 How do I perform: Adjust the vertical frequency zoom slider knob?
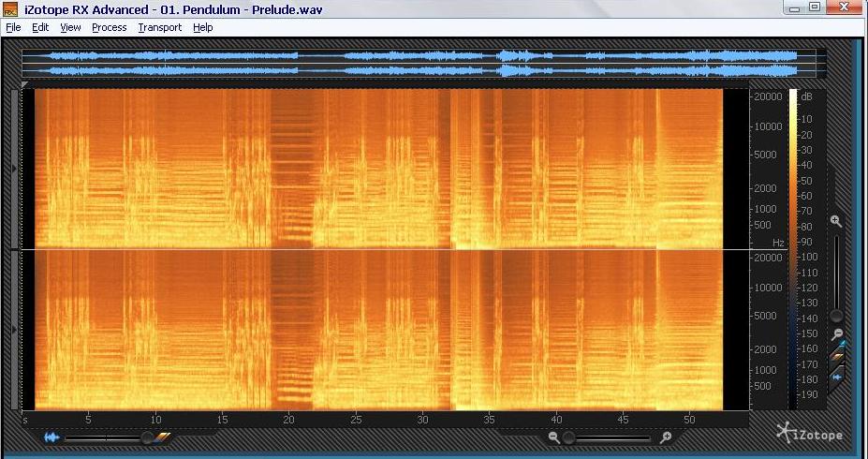tap(836, 316)
